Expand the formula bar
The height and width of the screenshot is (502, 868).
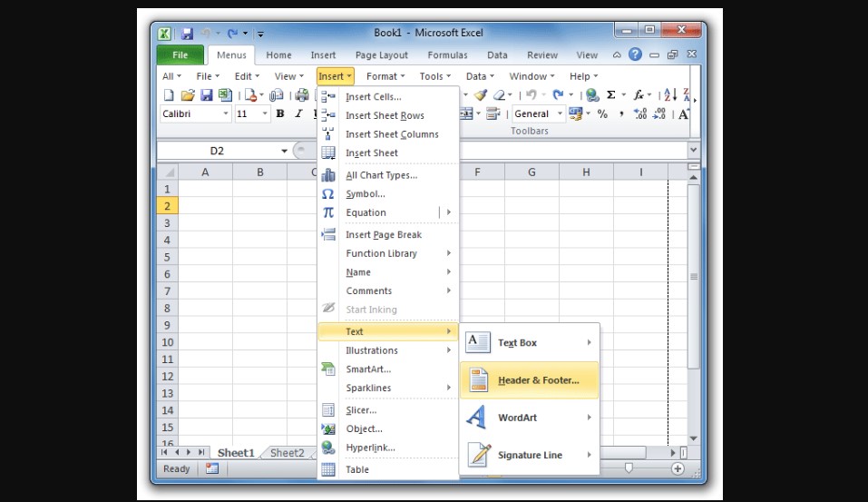(x=693, y=150)
